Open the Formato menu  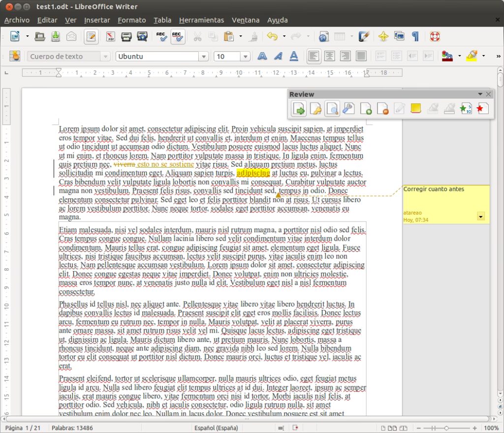[x=131, y=20]
